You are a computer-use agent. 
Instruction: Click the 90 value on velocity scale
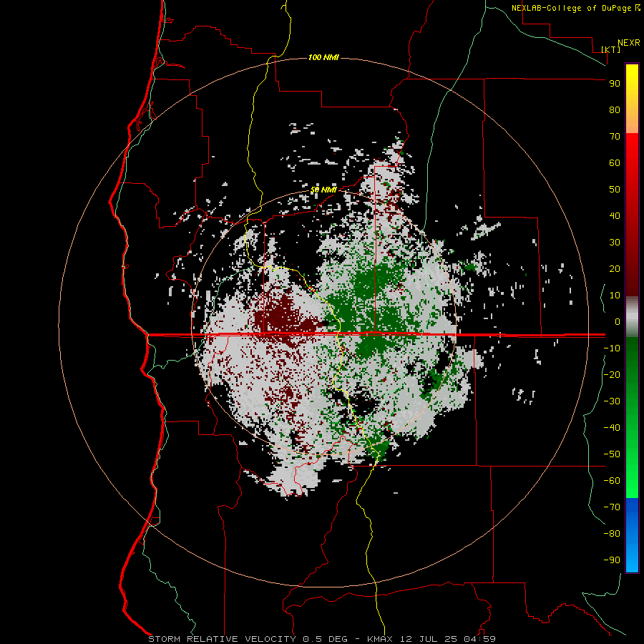[x=615, y=84]
